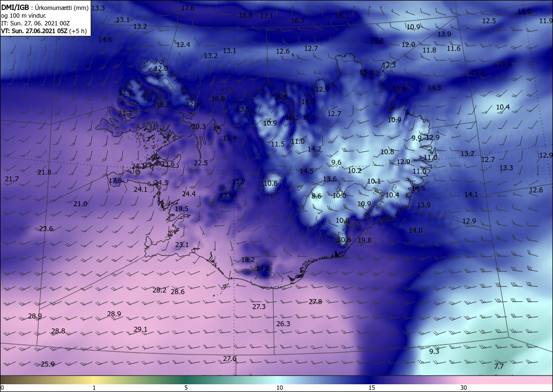This screenshot has height=392, width=553.
Task: Click the color scale label 5
Action: pos(186,388)
